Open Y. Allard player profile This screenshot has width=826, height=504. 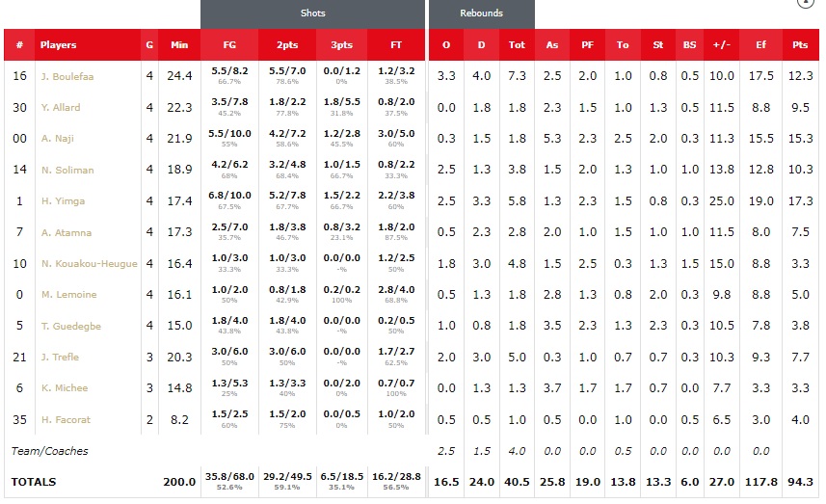click(60, 108)
